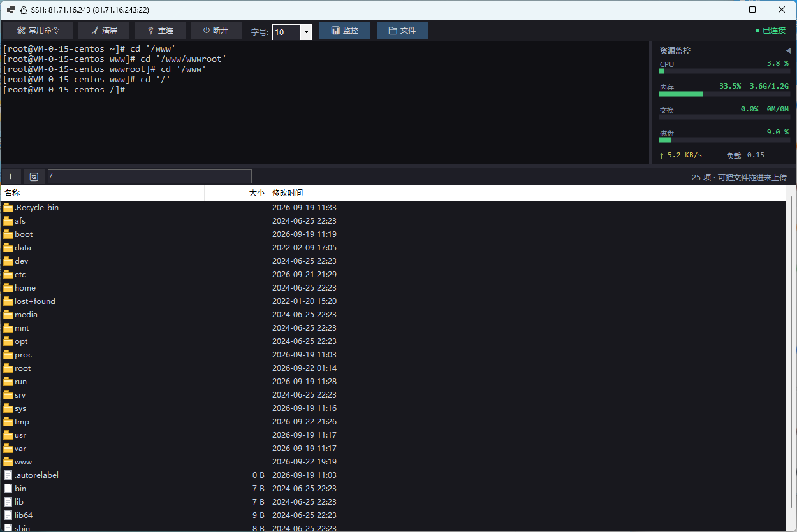Click the 断开 disconnect button

[x=216, y=31]
